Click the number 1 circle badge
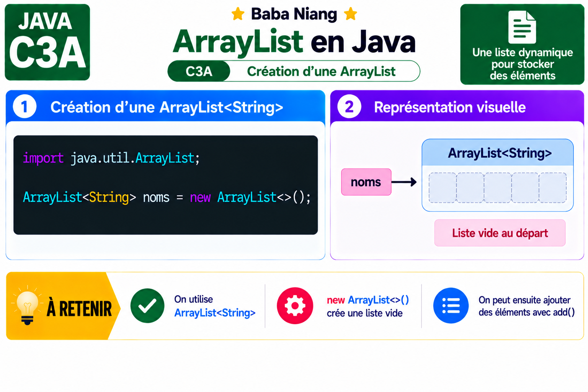Screen dimensions: 588x392 (x=25, y=107)
